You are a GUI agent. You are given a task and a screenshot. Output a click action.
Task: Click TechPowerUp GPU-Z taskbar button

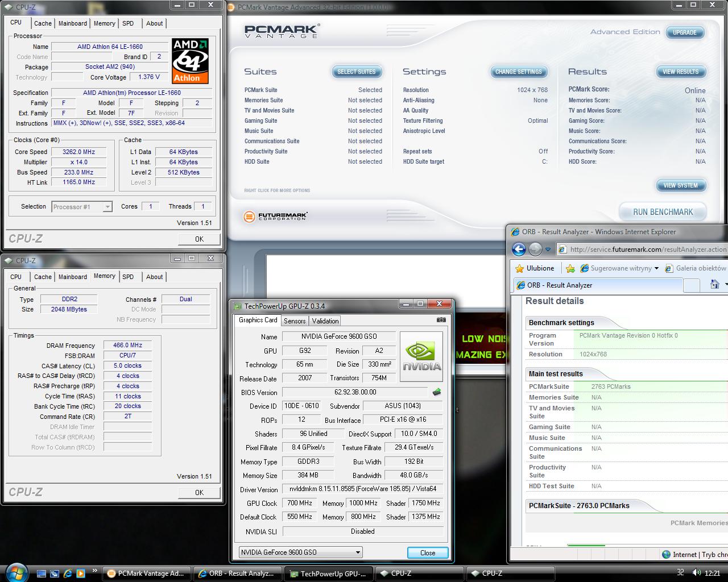[329, 573]
